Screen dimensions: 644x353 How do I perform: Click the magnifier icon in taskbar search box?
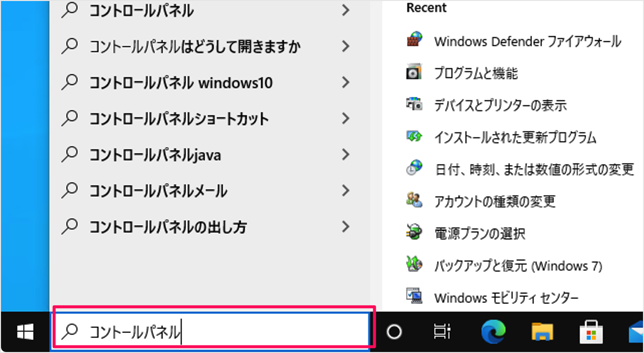[70, 331]
